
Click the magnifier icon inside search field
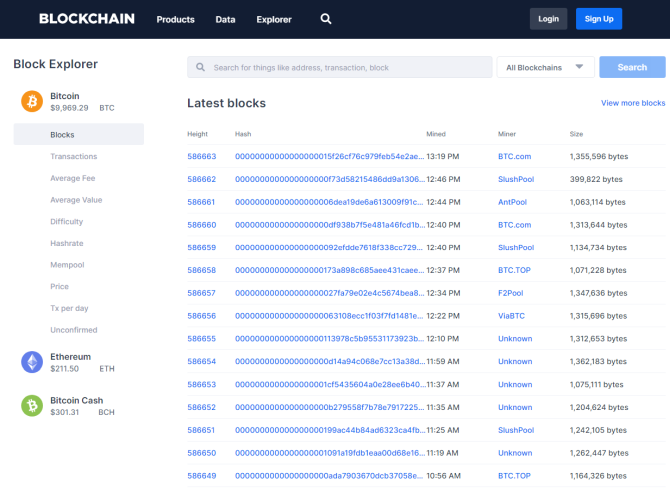coord(200,67)
